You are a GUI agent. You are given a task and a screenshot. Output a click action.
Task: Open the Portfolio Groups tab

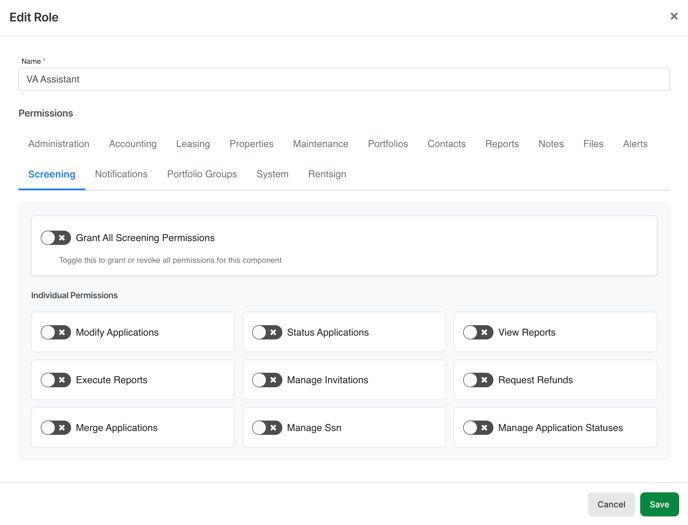coord(202,174)
